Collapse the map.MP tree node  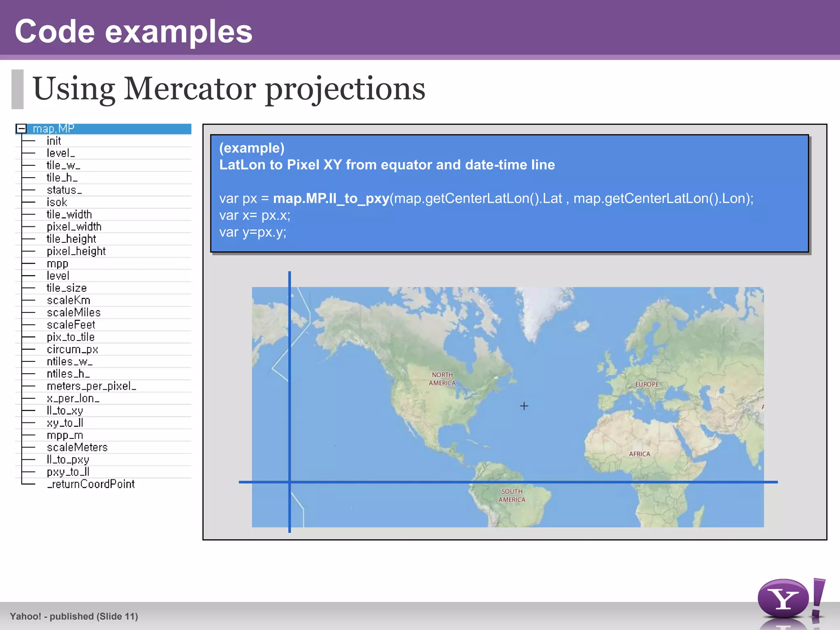pos(22,129)
